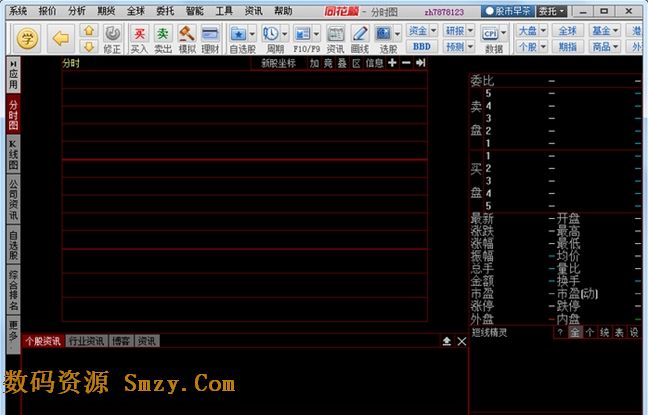Switch to the 行业资讯 tab
The height and width of the screenshot is (415, 648).
(x=86, y=341)
